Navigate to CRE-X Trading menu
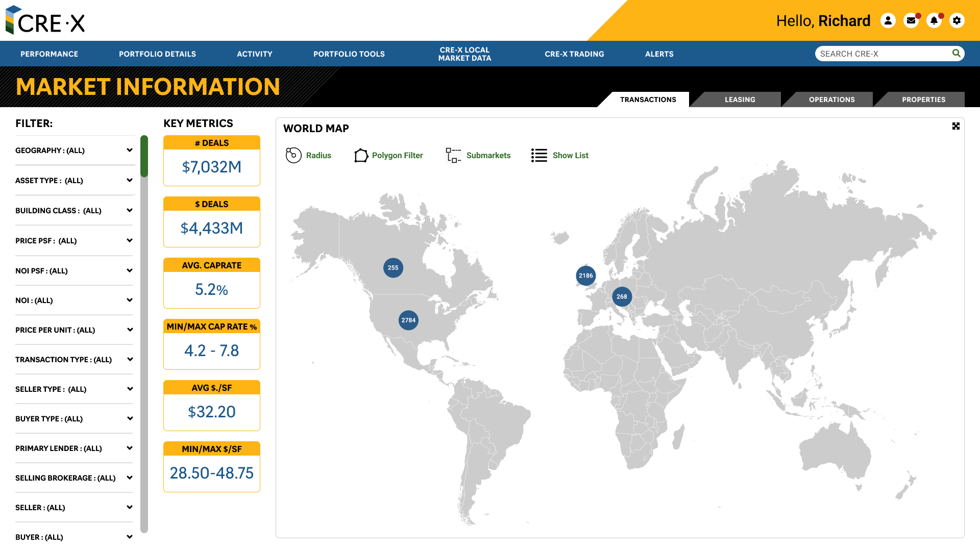980x551 pixels. pos(574,54)
